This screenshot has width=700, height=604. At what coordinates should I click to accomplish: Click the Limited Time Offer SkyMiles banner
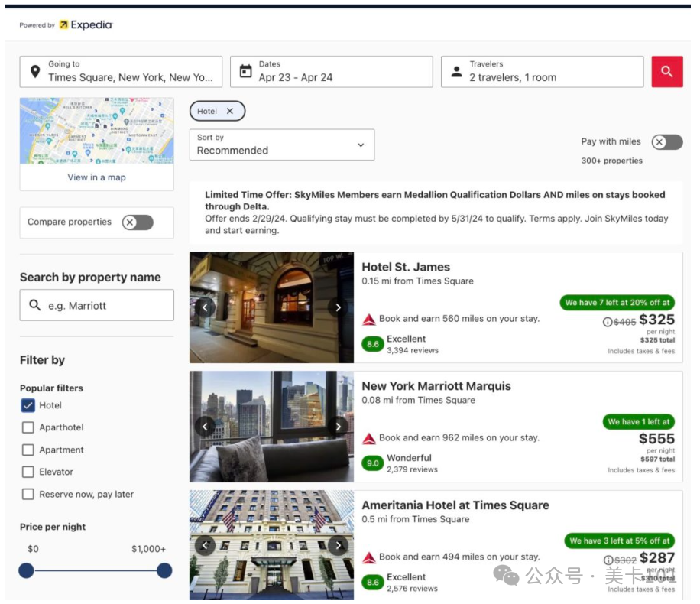coord(436,213)
